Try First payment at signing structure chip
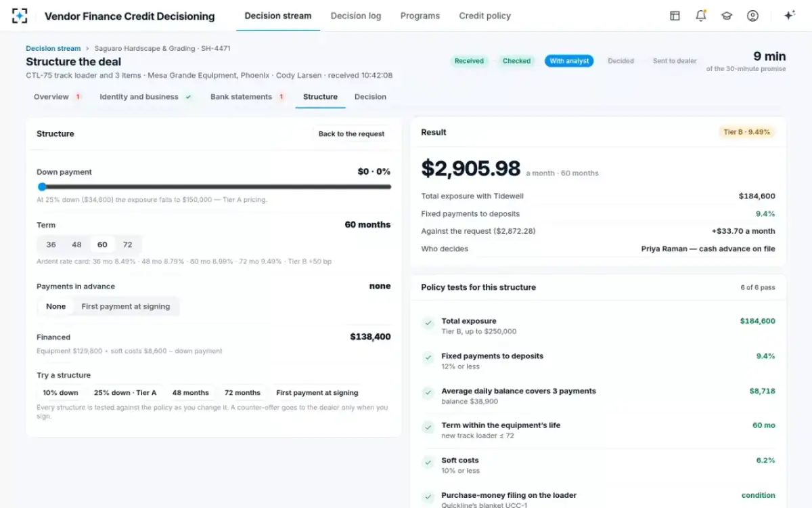 (317, 393)
